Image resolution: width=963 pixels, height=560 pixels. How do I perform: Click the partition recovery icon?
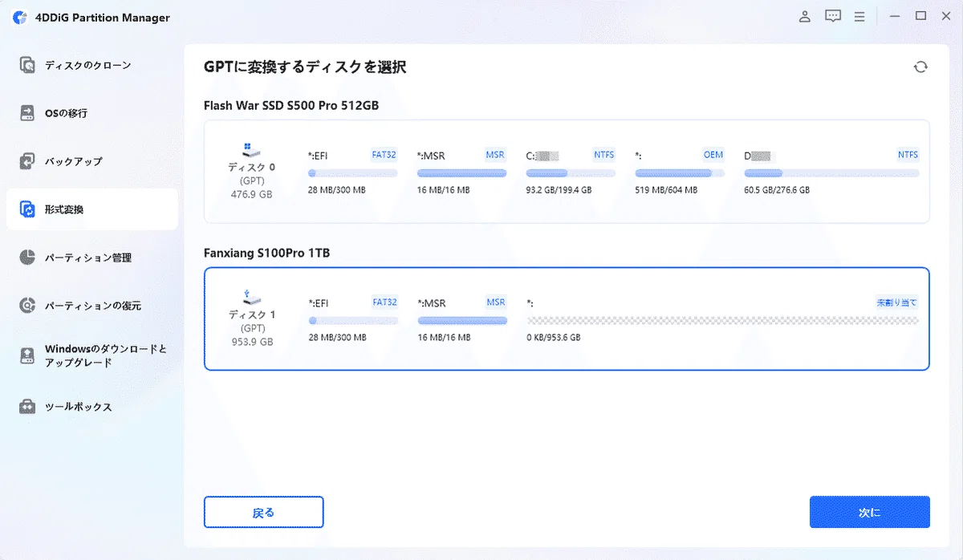pyautogui.click(x=28, y=306)
